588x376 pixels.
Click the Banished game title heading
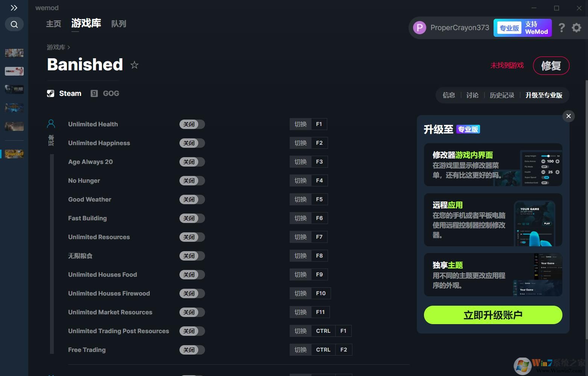point(85,65)
